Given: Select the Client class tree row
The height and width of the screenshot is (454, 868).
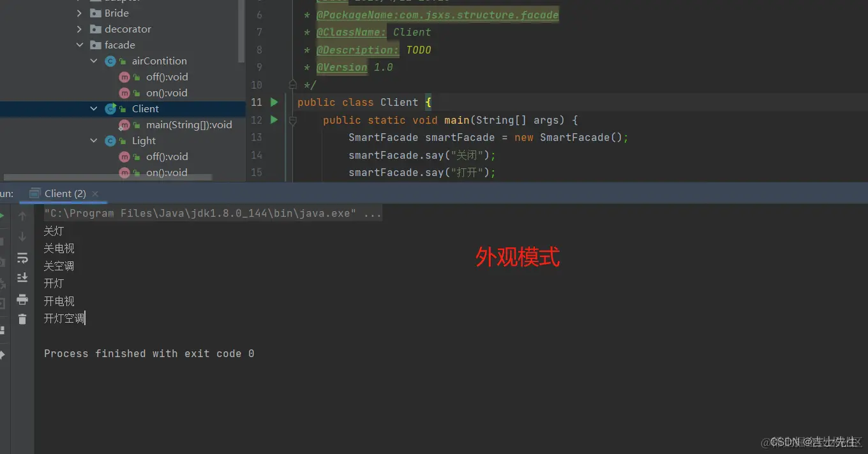Looking at the screenshot, I should click(123, 109).
